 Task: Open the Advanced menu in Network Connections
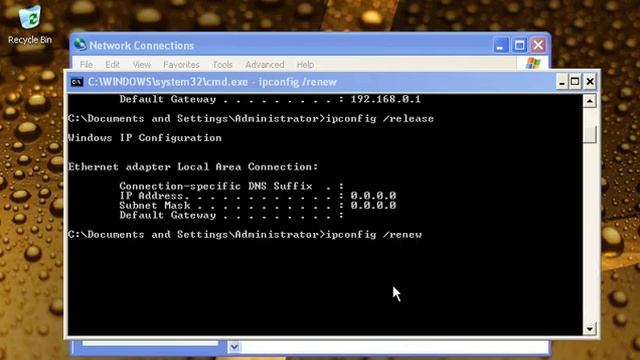264,64
